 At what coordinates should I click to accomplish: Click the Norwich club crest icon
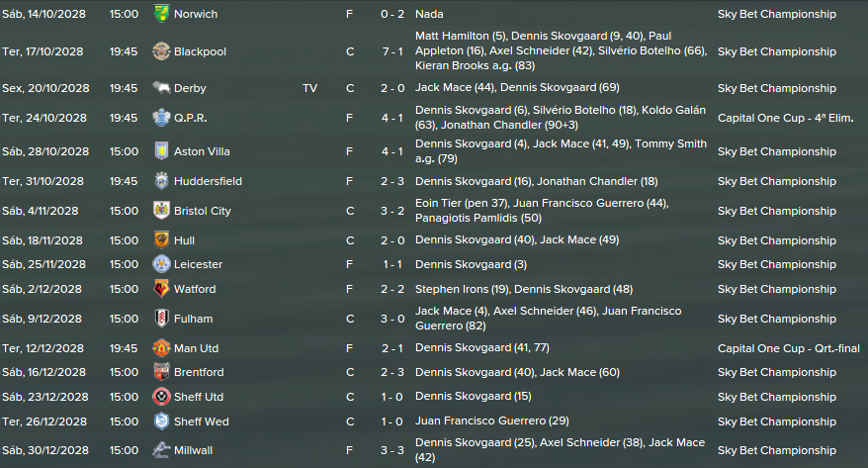tap(161, 14)
